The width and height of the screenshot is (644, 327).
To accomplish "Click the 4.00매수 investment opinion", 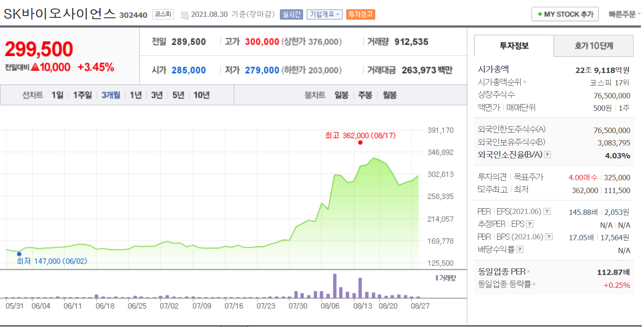I will tap(583, 178).
